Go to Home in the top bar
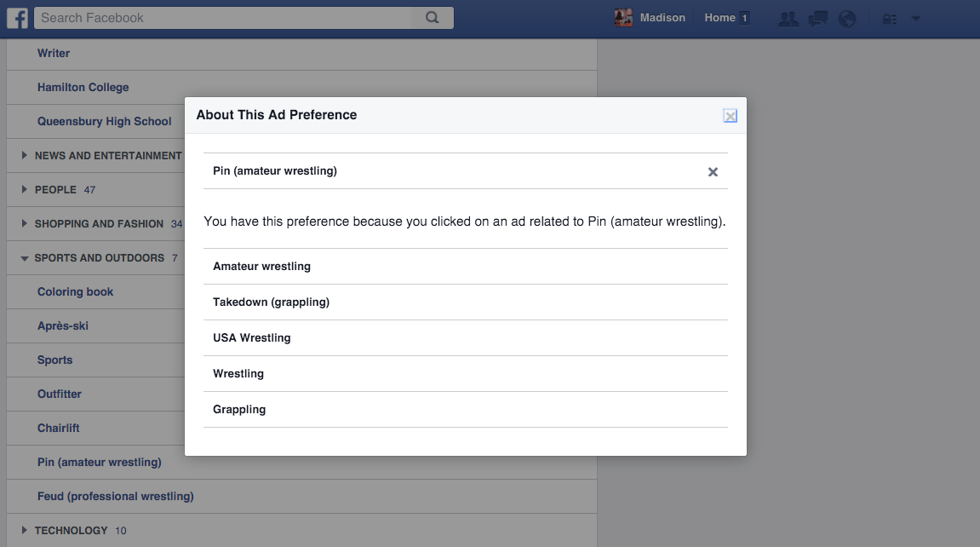 point(719,18)
